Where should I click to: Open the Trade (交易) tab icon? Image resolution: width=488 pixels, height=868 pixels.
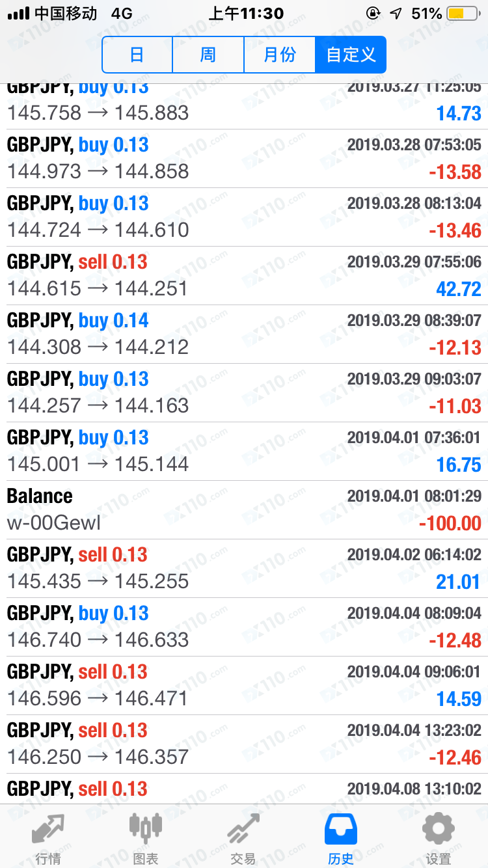(243, 829)
